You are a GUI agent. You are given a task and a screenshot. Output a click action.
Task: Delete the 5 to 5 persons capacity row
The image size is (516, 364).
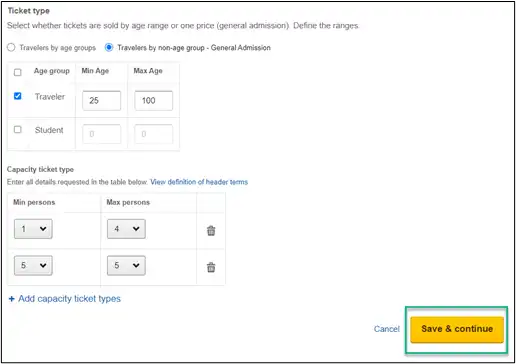211,267
